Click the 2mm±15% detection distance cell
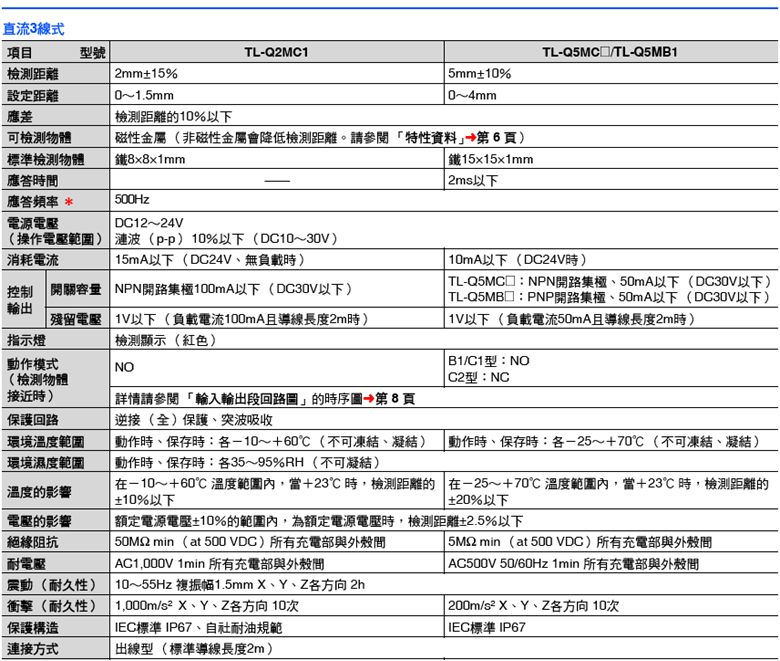Image resolution: width=780 pixels, height=661 pixels. (x=146, y=75)
